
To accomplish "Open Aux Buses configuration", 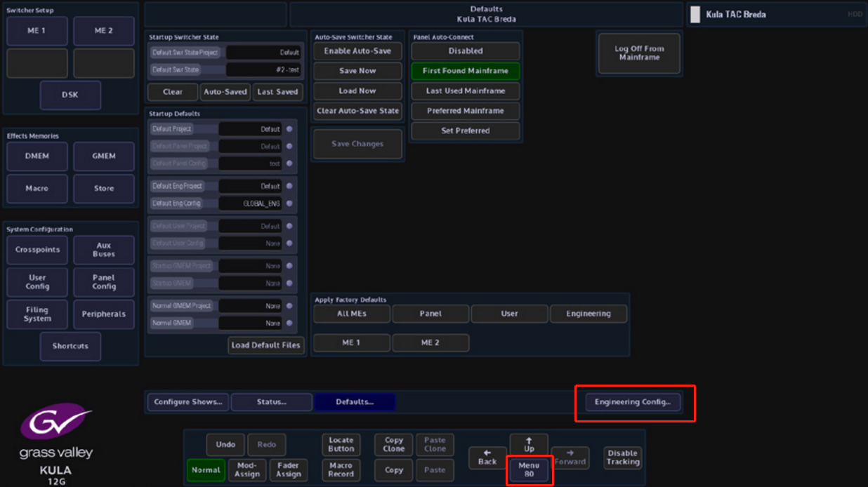I will tap(104, 250).
